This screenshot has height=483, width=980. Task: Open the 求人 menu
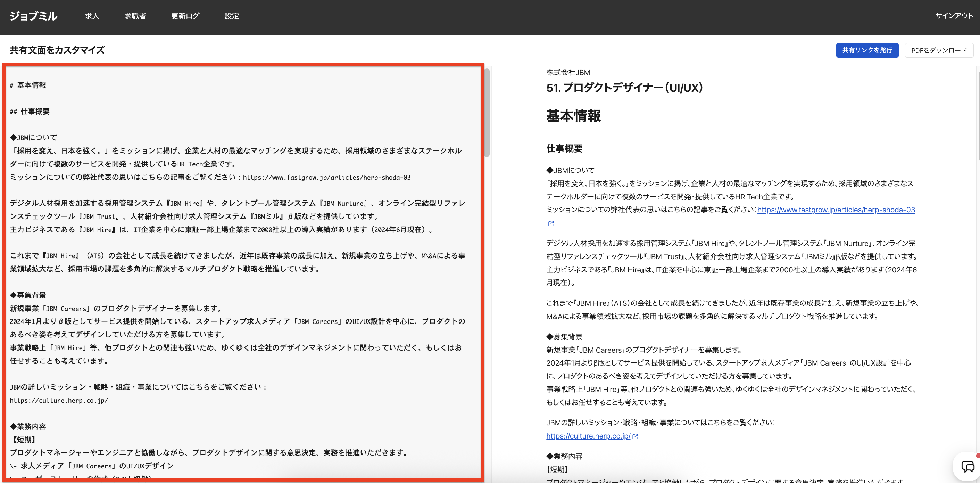tap(92, 16)
